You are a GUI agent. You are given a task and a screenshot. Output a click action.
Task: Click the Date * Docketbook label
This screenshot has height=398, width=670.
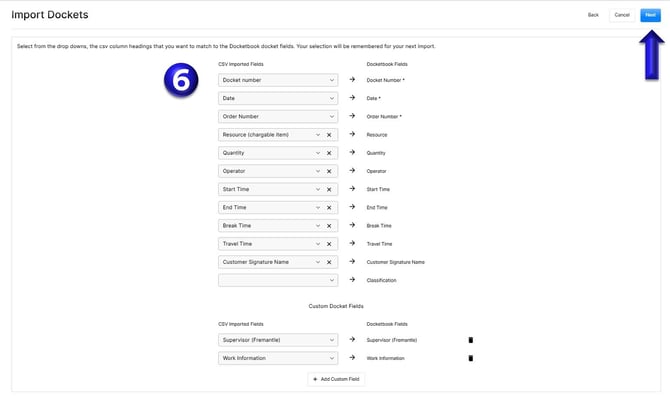[373, 98]
